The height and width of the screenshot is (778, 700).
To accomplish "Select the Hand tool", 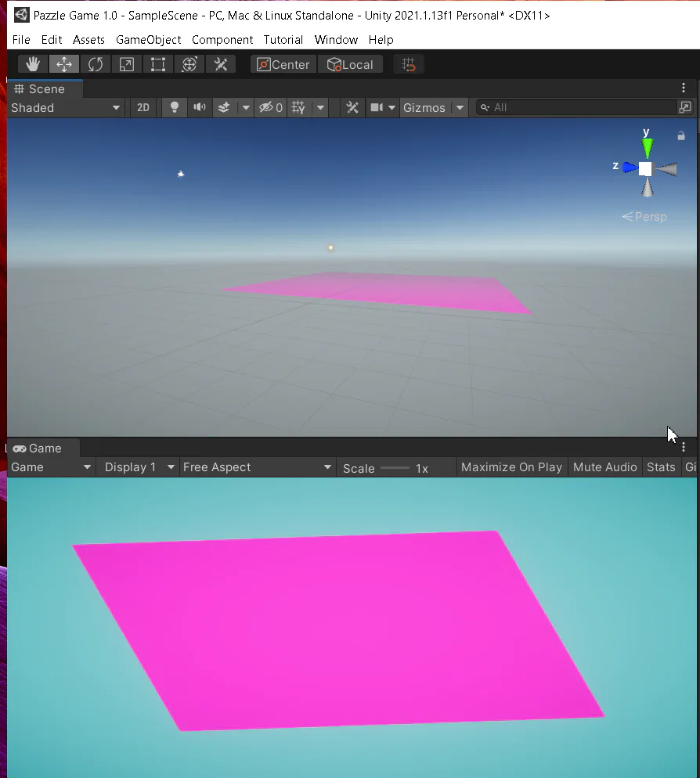I will pyautogui.click(x=33, y=64).
